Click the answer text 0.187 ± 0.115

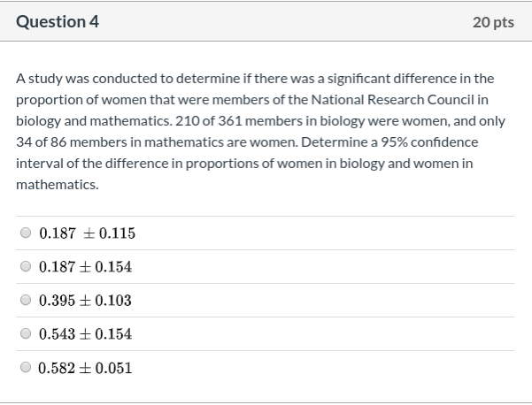(x=87, y=233)
